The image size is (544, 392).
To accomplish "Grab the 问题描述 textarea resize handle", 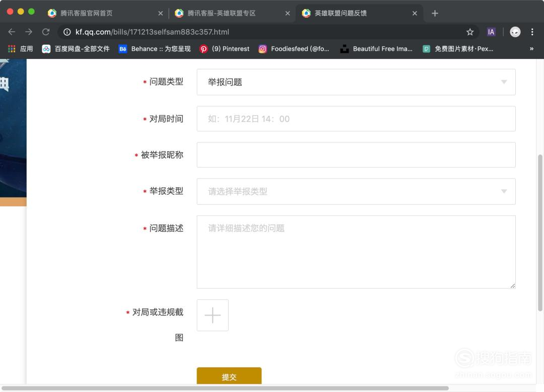I will (x=513, y=286).
